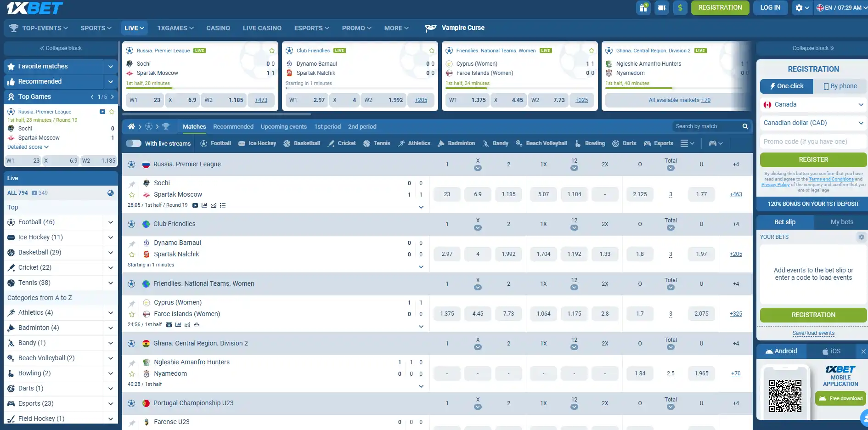Star the Ngleshie Amanfro Hunters match row
Image resolution: width=868 pixels, height=430 pixels.
click(132, 374)
